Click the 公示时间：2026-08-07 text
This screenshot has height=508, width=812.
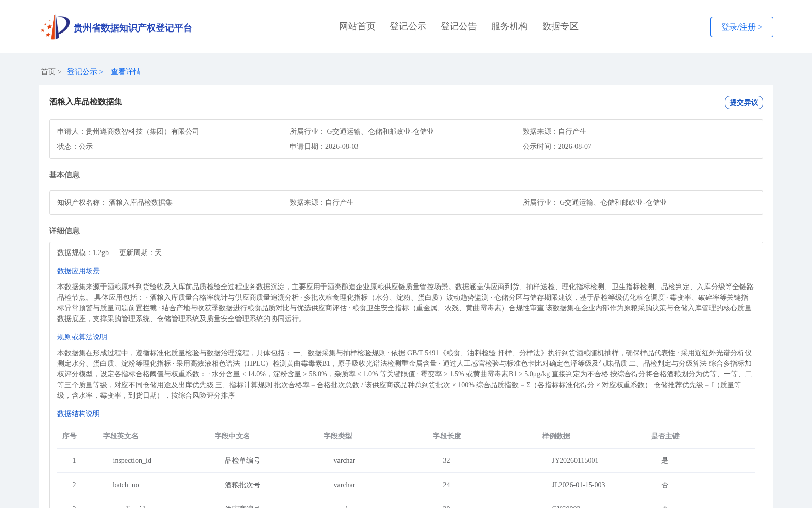557,146
